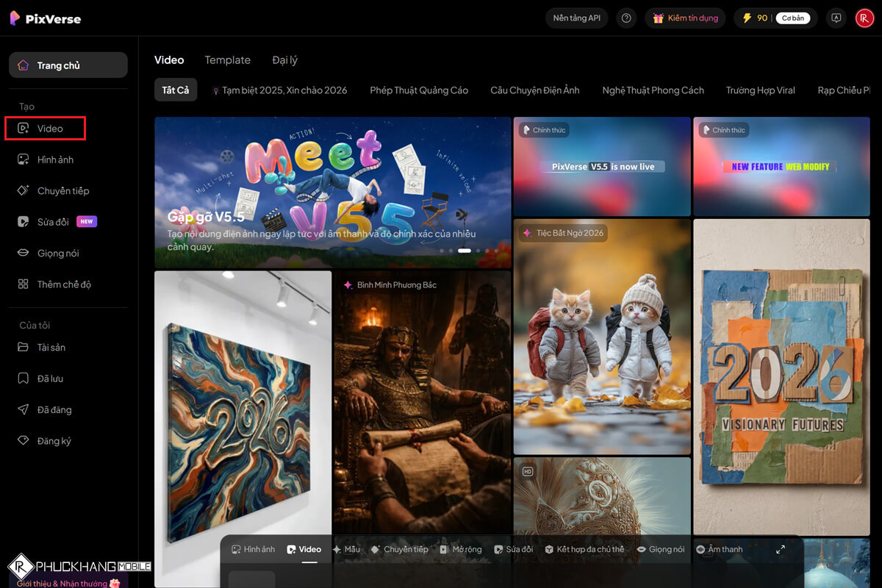The image size is (882, 588).
Task: Open the help question mark icon
Action: [x=626, y=18]
